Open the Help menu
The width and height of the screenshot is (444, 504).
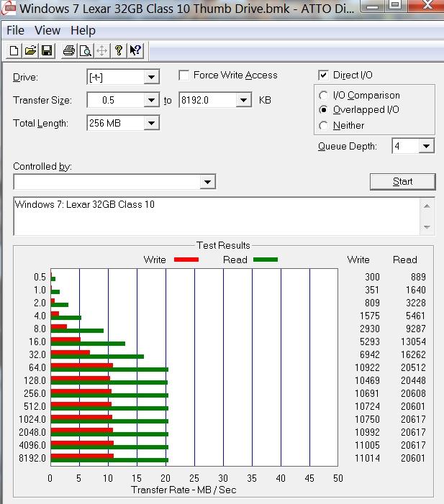(83, 30)
